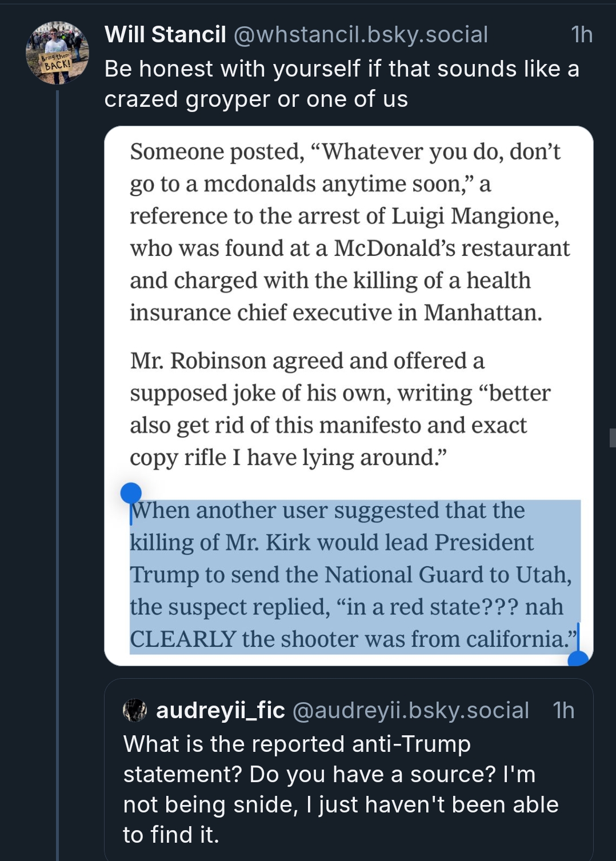Tap the blue selection end handle
This screenshot has height=861, width=616.
point(578,658)
